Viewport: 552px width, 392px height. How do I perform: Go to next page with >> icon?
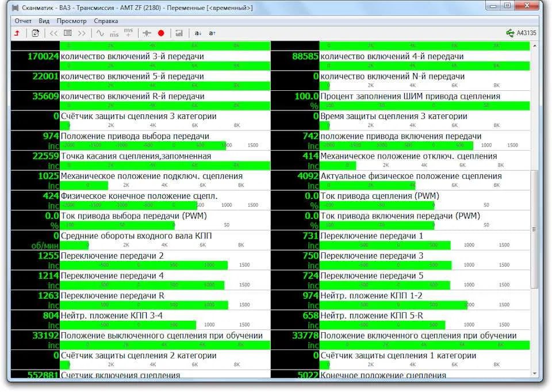82,33
